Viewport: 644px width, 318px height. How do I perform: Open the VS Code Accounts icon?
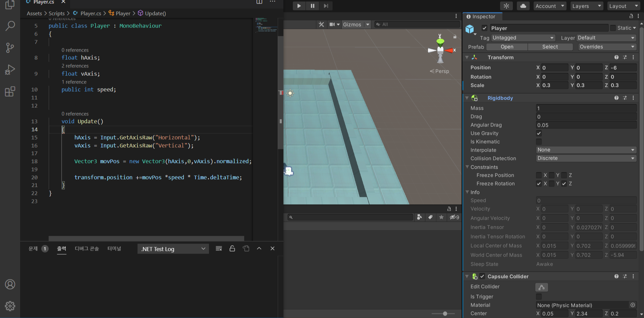[x=10, y=284]
